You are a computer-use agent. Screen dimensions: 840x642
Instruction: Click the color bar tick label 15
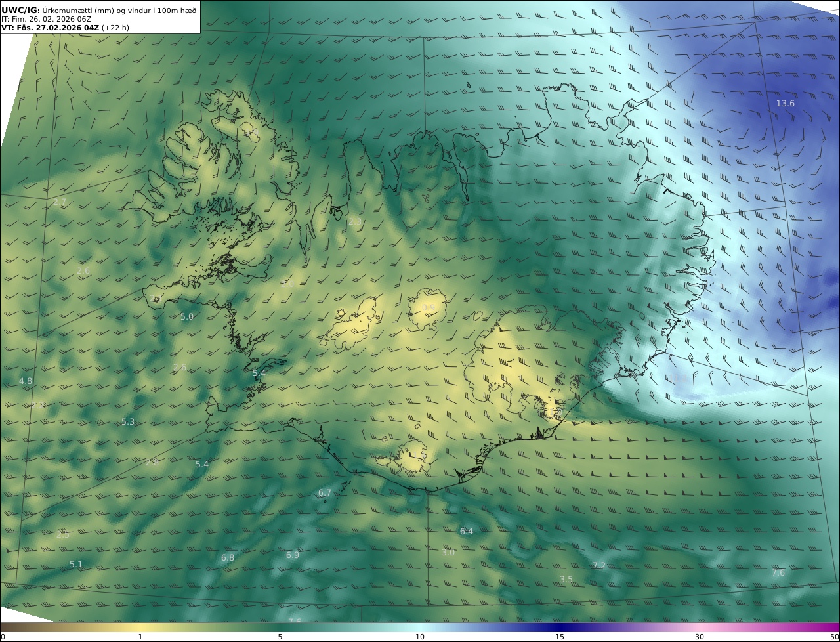560,637
